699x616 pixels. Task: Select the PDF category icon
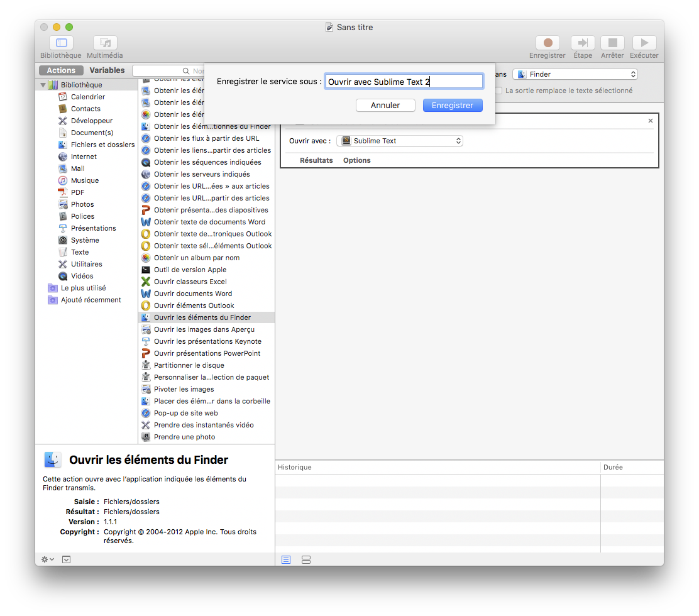pyautogui.click(x=63, y=192)
